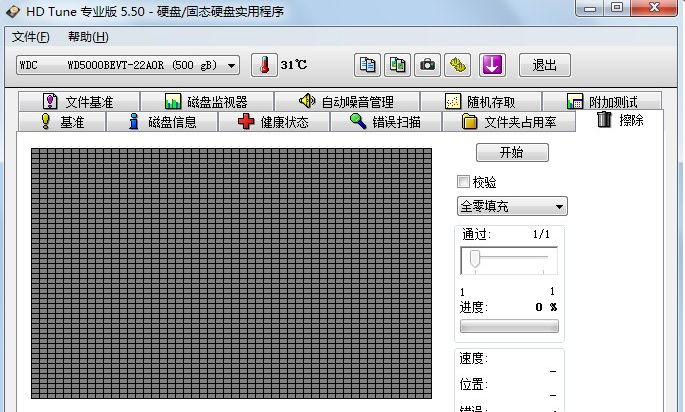Switch to the 磁盘监视器 tab
This screenshot has height=412, width=685.
(x=207, y=101)
